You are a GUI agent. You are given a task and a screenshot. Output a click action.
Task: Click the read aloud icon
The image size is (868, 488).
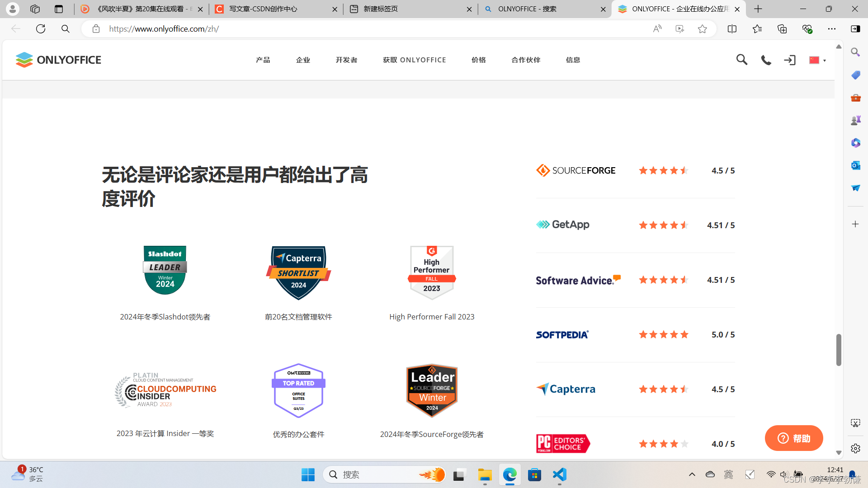click(657, 29)
